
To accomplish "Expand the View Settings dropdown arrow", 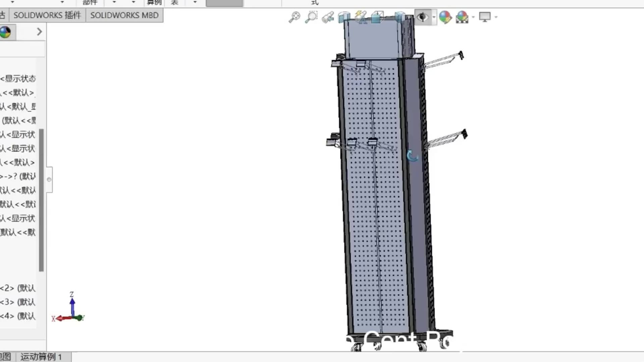I will coord(496,17).
